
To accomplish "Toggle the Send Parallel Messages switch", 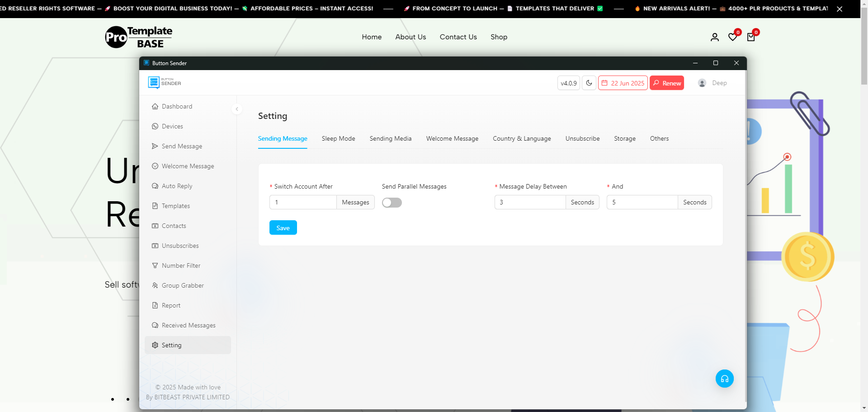I will [392, 203].
